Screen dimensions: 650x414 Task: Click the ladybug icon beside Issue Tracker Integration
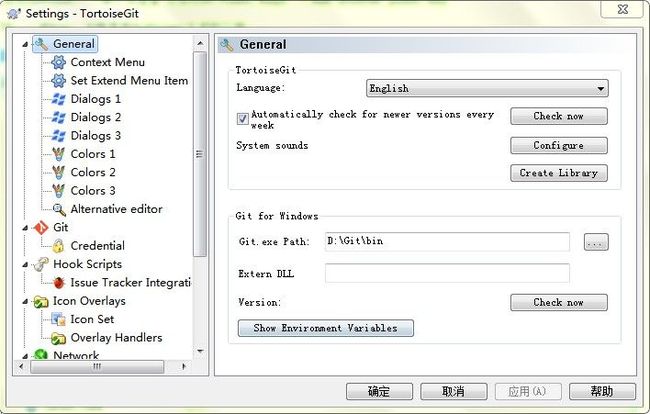click(59, 283)
